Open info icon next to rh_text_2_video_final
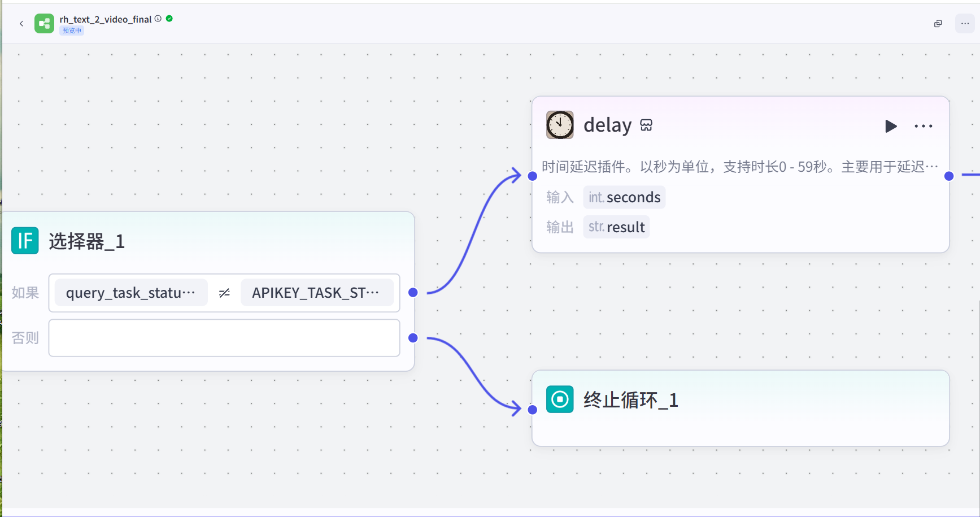Screen dimensions: 980x517 (158, 19)
